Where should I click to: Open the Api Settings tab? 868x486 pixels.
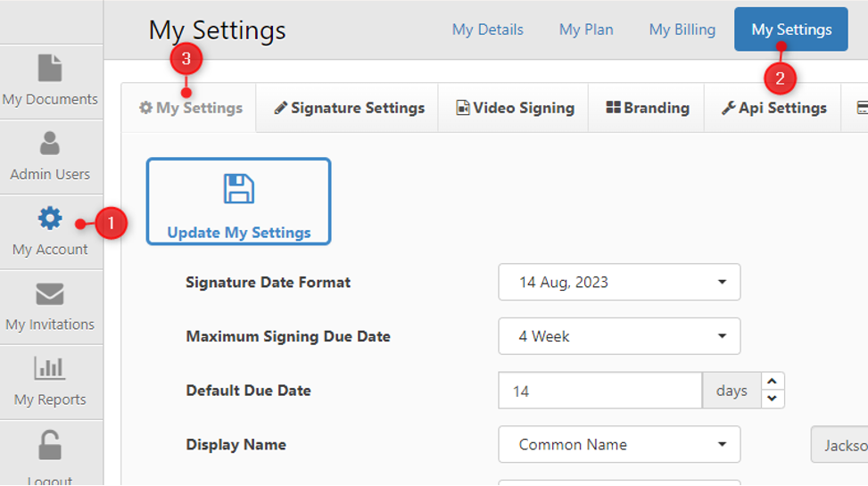pos(773,108)
